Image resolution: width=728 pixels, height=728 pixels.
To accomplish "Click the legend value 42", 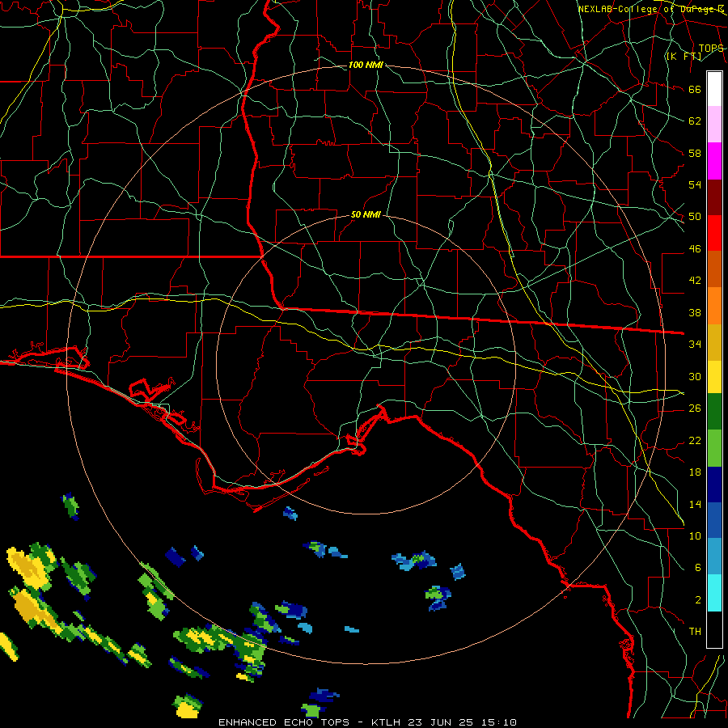I will pyautogui.click(x=695, y=281).
